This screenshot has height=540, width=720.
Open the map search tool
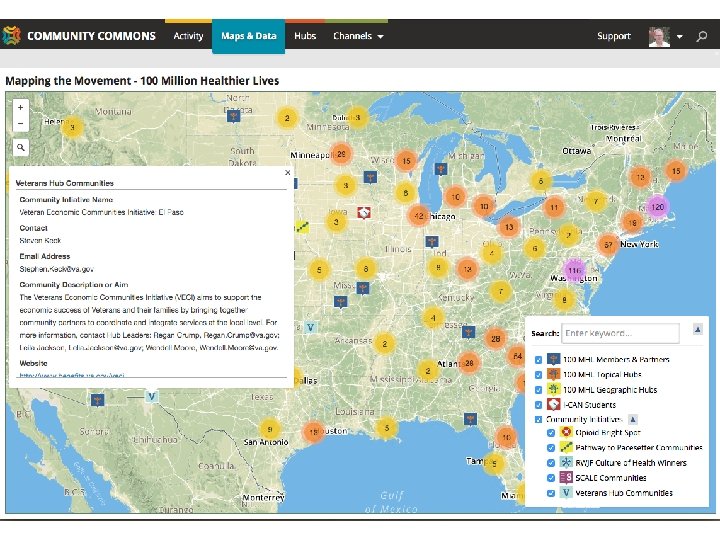click(21, 147)
